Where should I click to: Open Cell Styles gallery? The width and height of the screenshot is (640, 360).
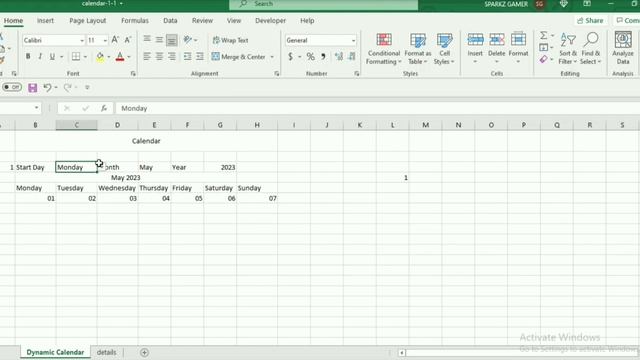444,49
